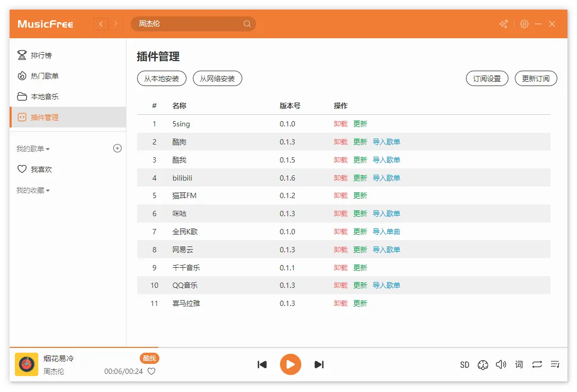Click the search magnifier icon

coord(247,24)
